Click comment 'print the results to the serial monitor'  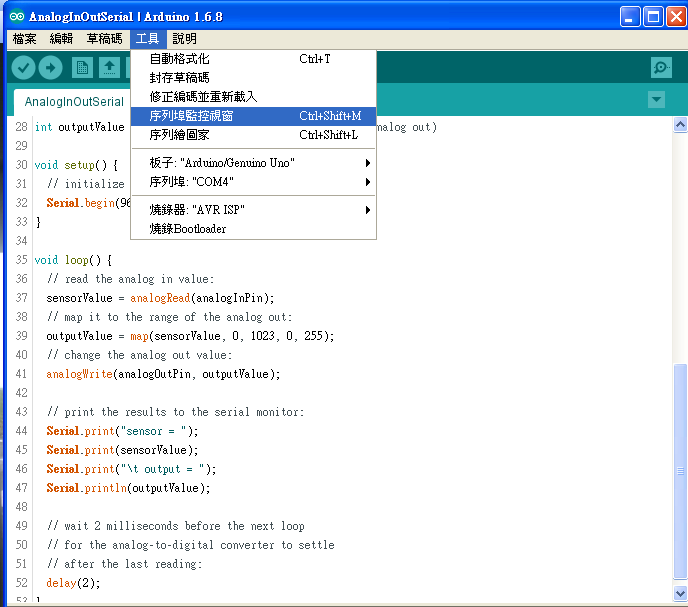click(175, 412)
